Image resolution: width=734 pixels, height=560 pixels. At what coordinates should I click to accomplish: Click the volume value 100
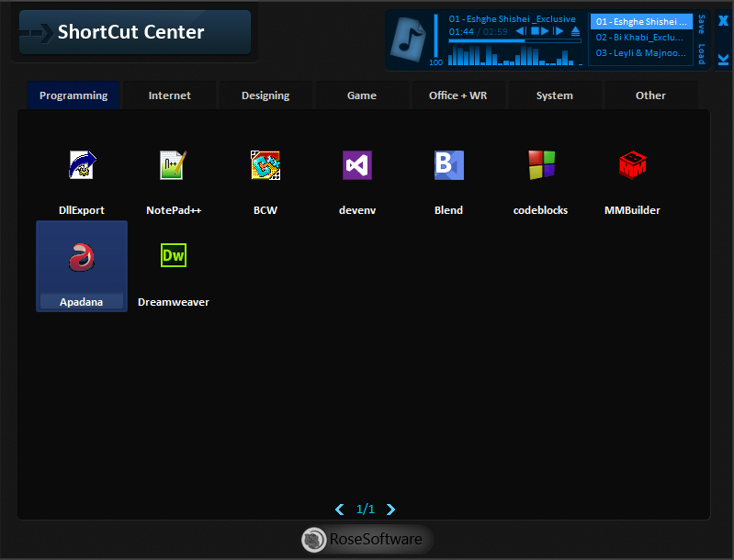click(x=435, y=62)
